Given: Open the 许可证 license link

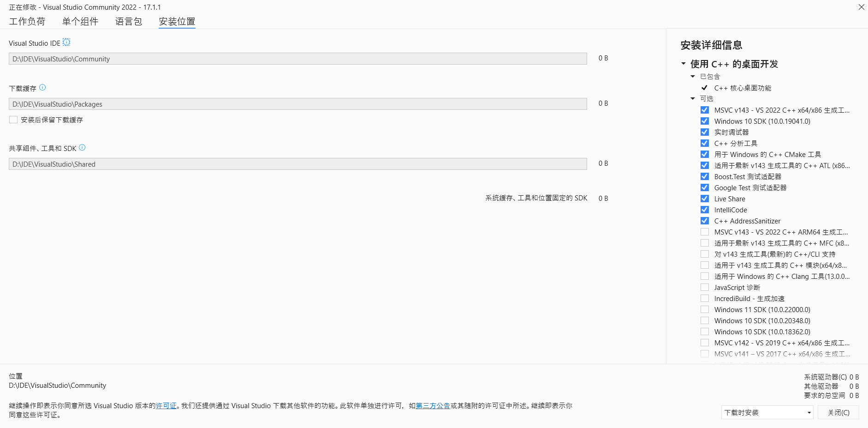Looking at the screenshot, I should pos(166,405).
